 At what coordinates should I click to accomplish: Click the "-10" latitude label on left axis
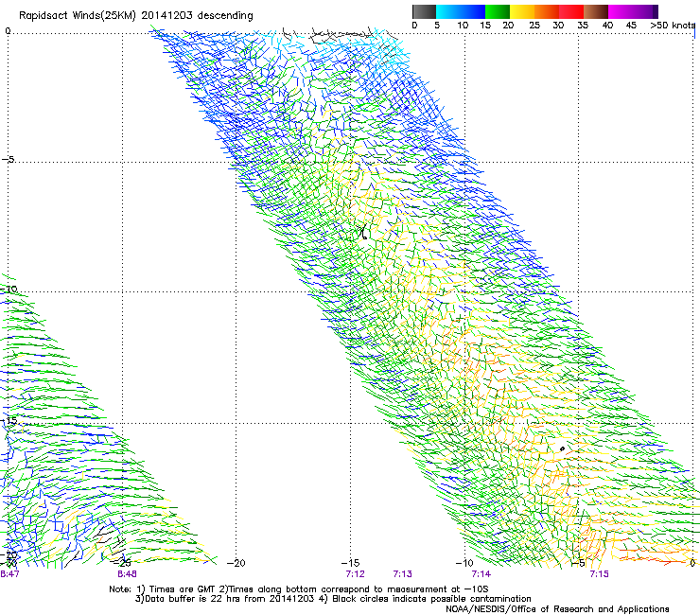click(x=9, y=289)
